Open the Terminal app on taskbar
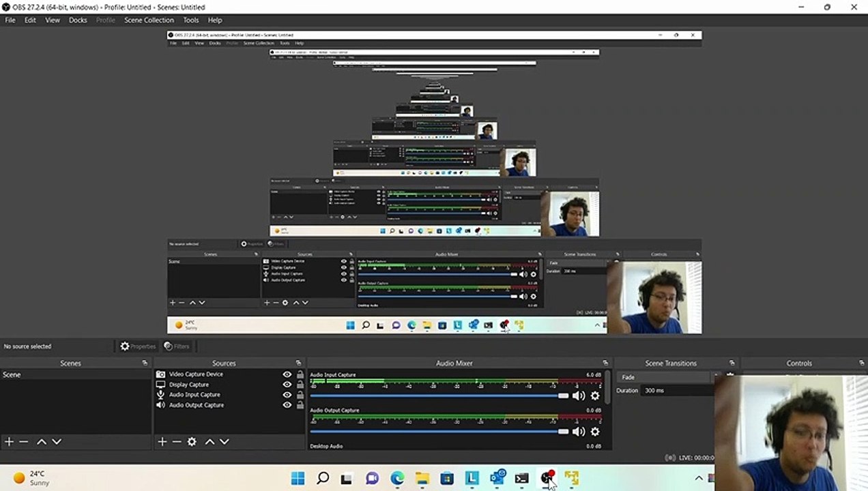 tap(521, 478)
